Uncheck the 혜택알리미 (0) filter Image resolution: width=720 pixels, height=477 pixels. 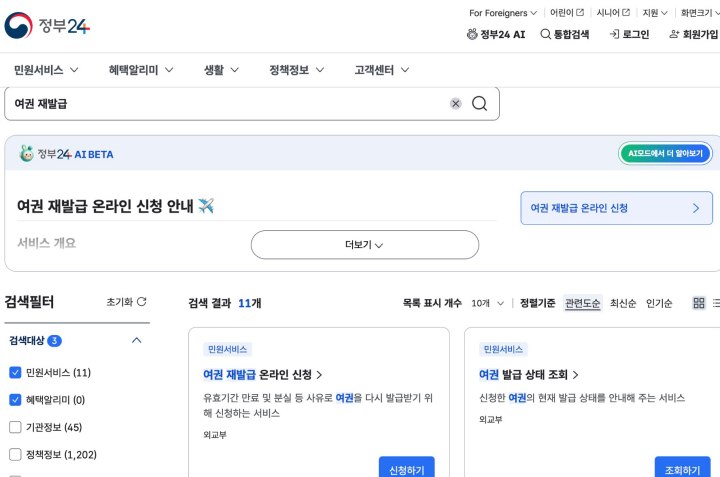click(15, 400)
